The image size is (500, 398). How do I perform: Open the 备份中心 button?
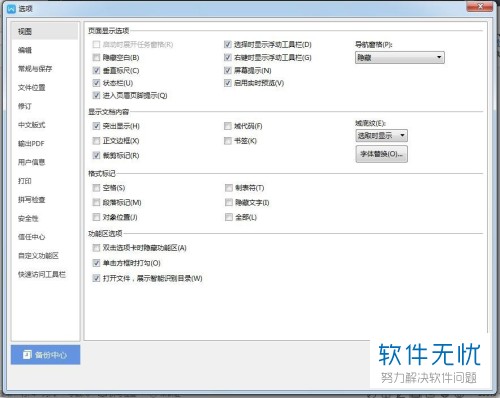(x=45, y=355)
